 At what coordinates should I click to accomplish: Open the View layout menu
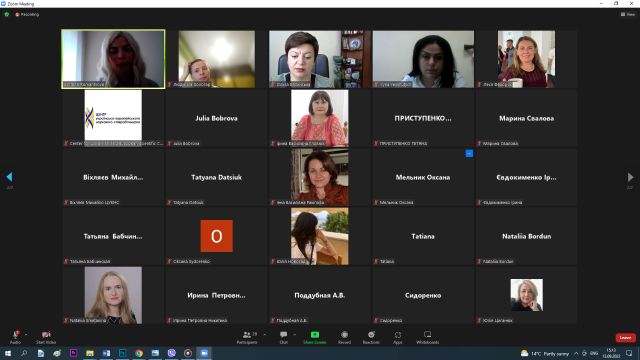[628, 14]
